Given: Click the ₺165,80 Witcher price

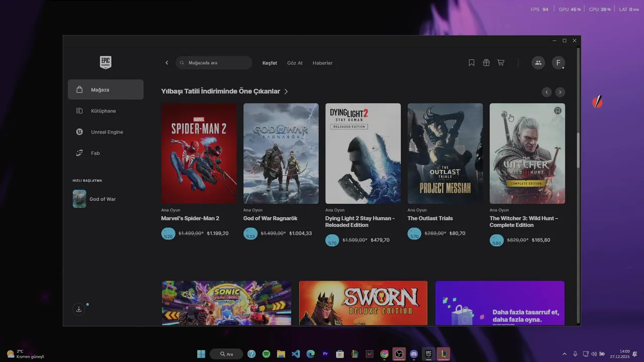Looking at the screenshot, I should pyautogui.click(x=541, y=240).
